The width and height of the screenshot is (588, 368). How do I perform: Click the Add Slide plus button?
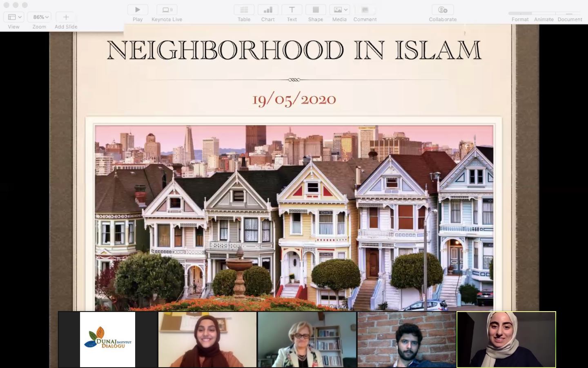point(66,17)
